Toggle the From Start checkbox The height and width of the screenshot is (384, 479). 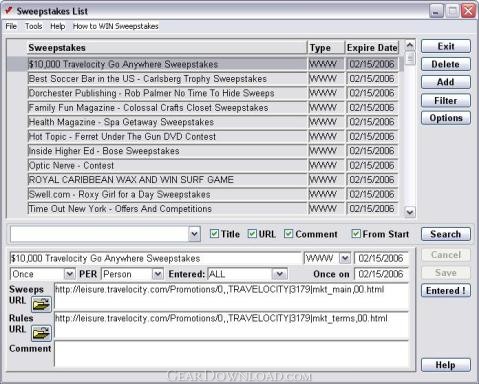pyautogui.click(x=356, y=234)
